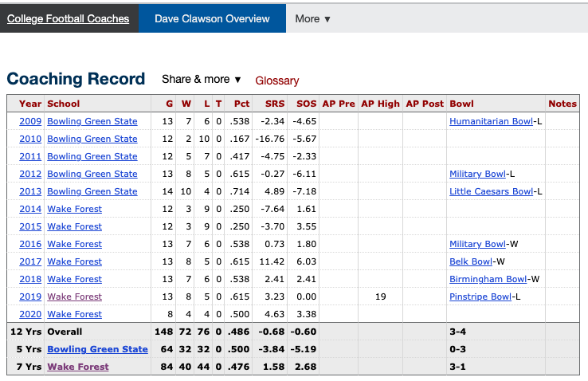The width and height of the screenshot is (588, 381).
Task: Open the College Football Coaches tab
Action: [x=69, y=18]
